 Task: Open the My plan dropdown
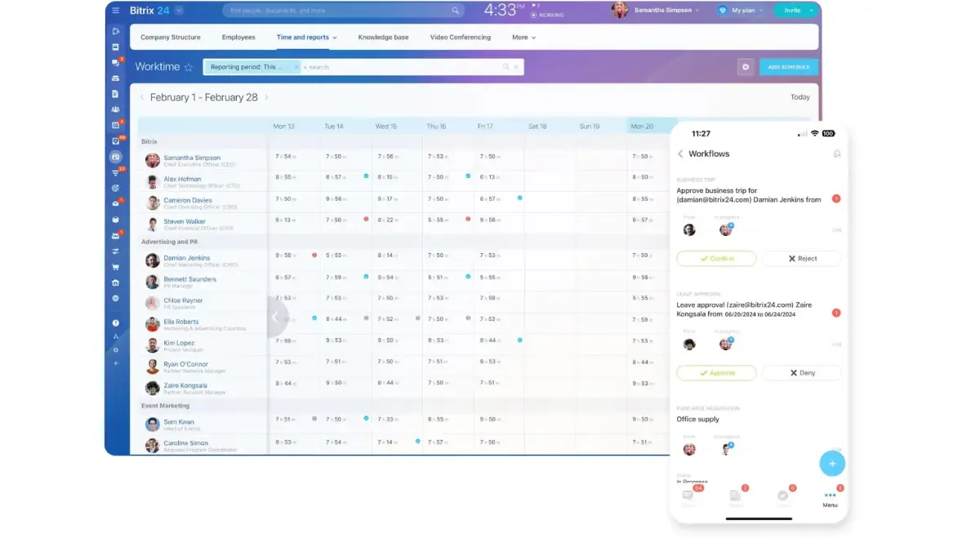click(742, 11)
